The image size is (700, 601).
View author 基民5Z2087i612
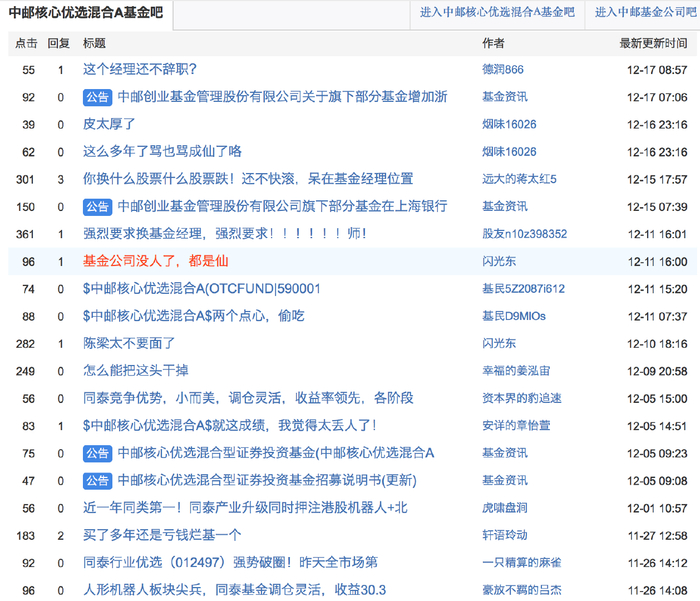coord(523,288)
